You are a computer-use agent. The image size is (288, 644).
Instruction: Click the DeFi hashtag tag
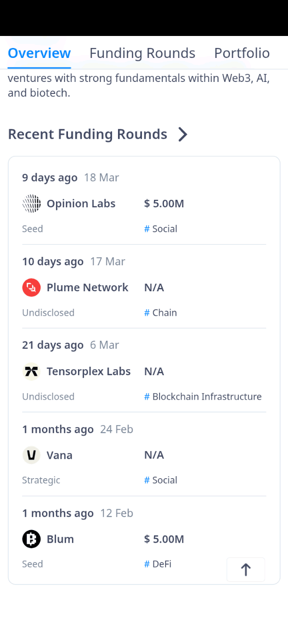(158, 564)
